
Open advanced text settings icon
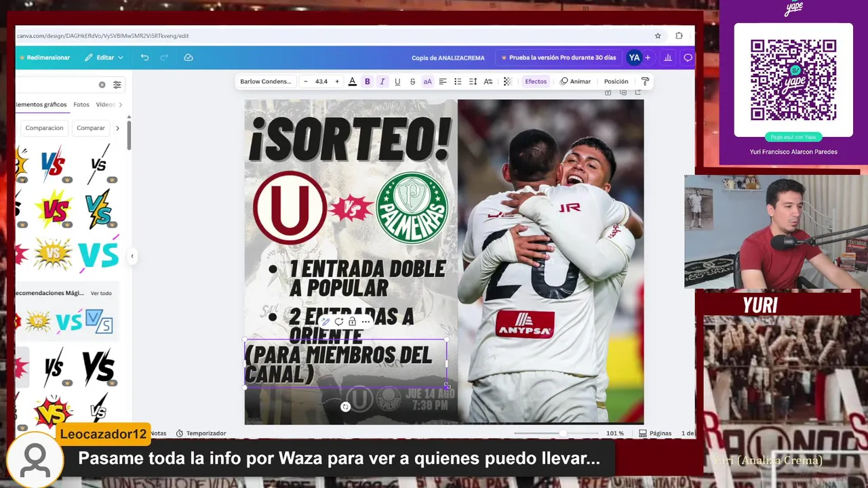(488, 81)
